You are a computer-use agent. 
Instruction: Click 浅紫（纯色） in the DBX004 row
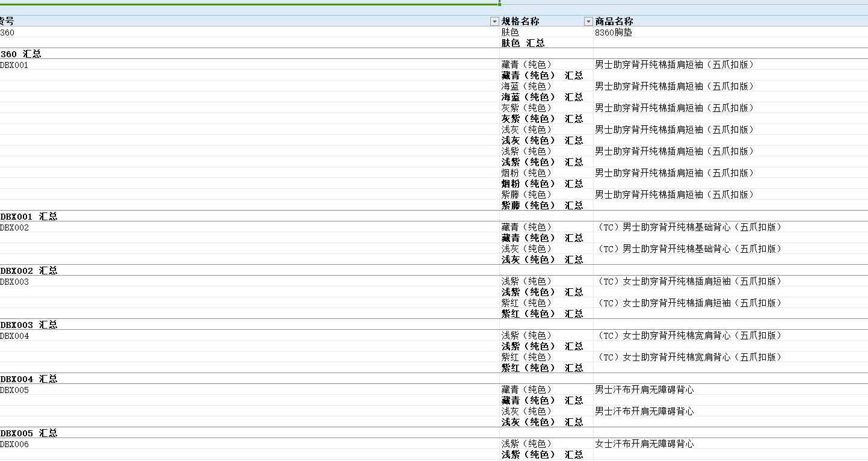pos(526,336)
